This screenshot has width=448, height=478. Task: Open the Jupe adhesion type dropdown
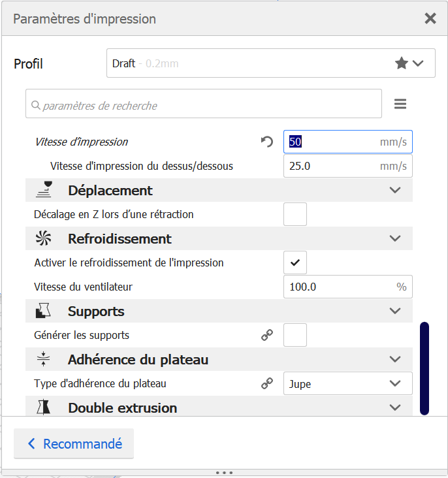pos(347,384)
